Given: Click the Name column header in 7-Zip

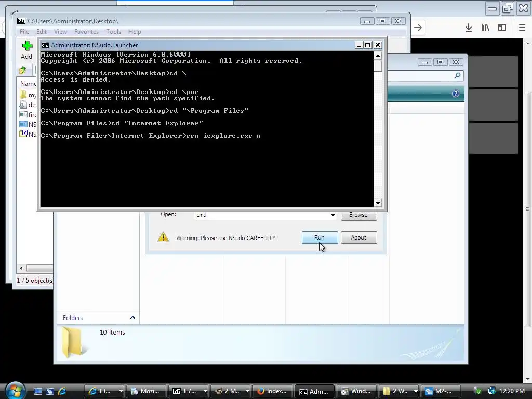Looking at the screenshot, I should pos(28,84).
